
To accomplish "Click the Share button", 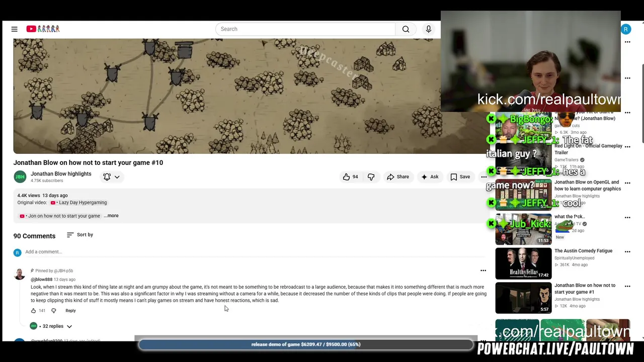I will point(397,177).
